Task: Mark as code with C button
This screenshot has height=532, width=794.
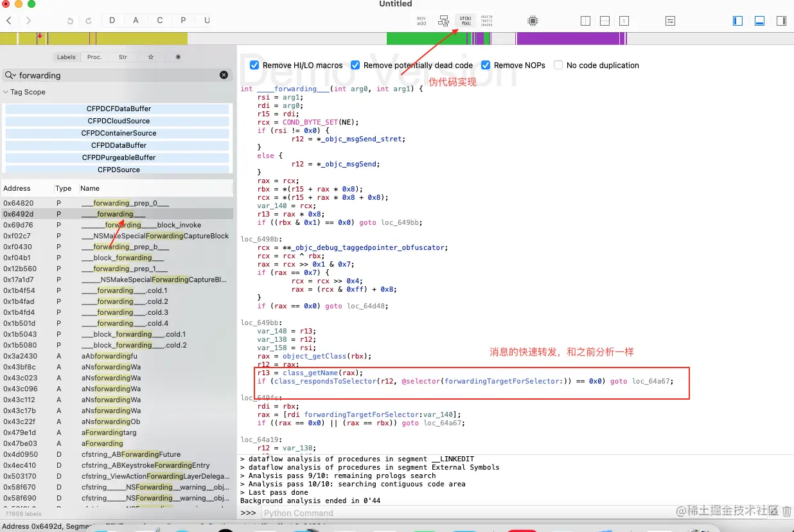Action: pos(160,21)
